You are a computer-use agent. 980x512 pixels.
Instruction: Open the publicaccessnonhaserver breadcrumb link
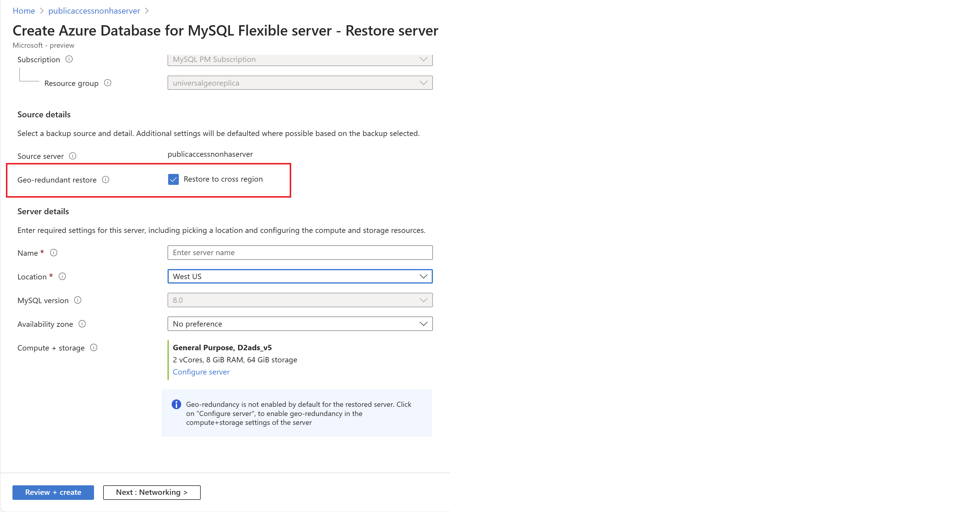point(94,11)
